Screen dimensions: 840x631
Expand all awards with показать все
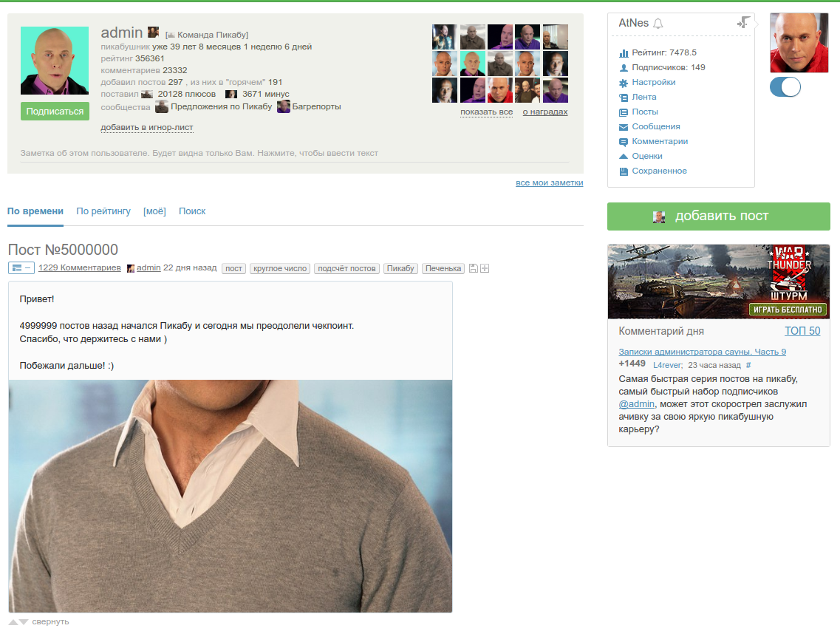click(486, 112)
